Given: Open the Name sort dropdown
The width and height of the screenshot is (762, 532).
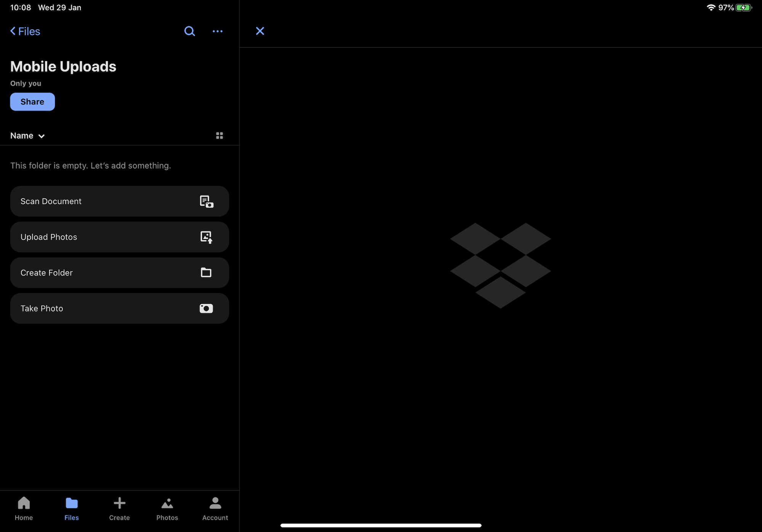Looking at the screenshot, I should click(27, 136).
